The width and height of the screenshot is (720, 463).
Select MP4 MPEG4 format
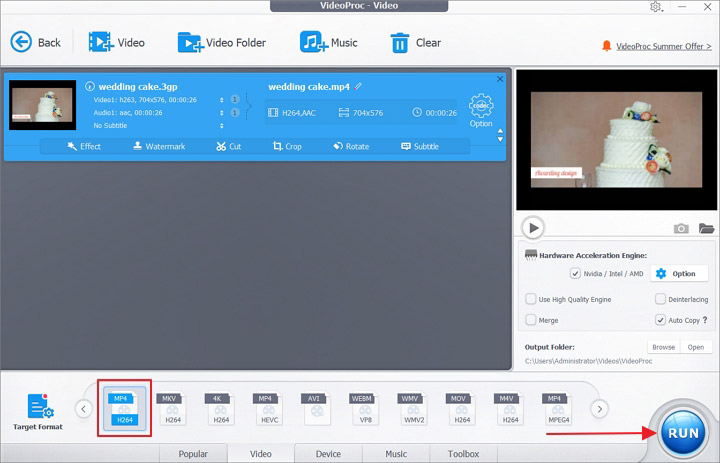point(558,408)
